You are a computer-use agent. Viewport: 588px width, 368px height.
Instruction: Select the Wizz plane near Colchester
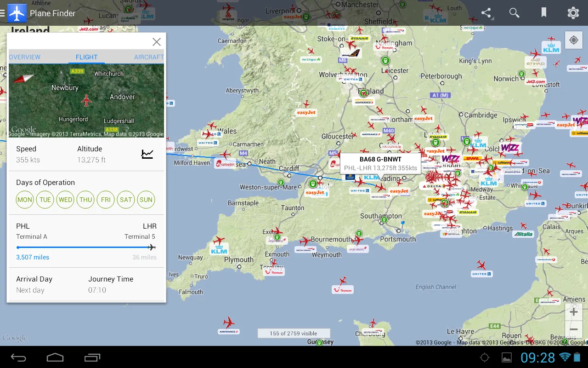509,148
